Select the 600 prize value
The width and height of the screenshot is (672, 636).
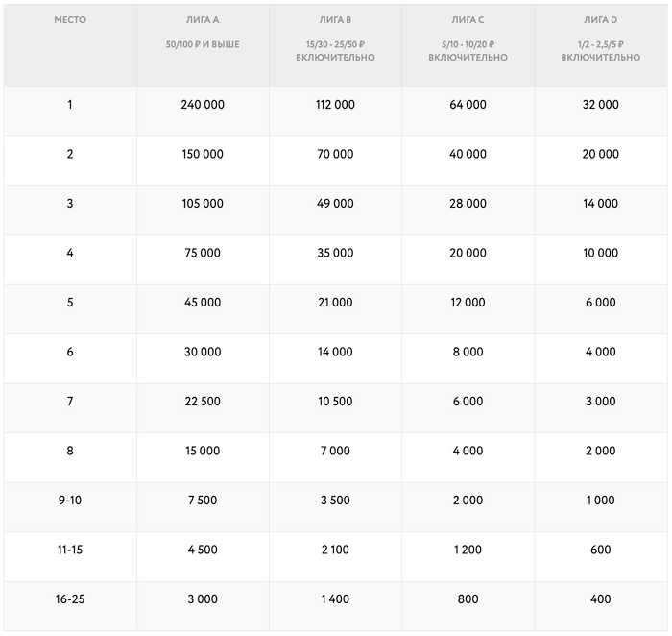point(600,550)
